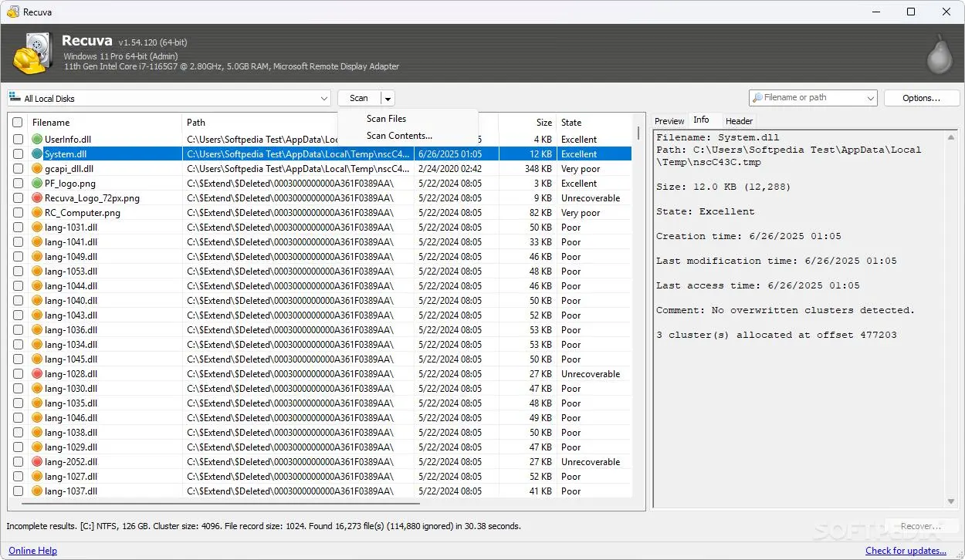Click the red status icon beside lang-1028.dll
Image resolution: width=965 pixels, height=560 pixels.
tap(37, 374)
